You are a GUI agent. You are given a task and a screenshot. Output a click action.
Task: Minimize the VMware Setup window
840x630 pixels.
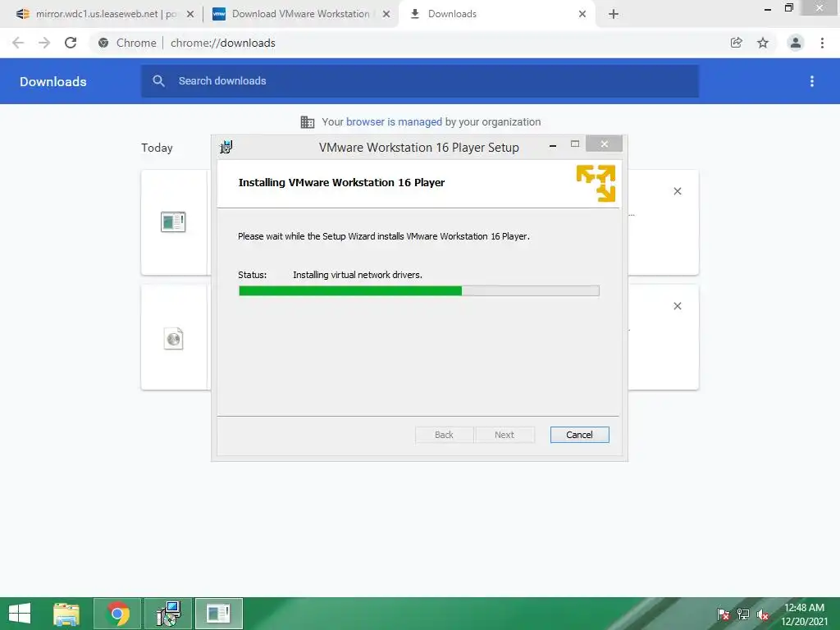(552, 144)
